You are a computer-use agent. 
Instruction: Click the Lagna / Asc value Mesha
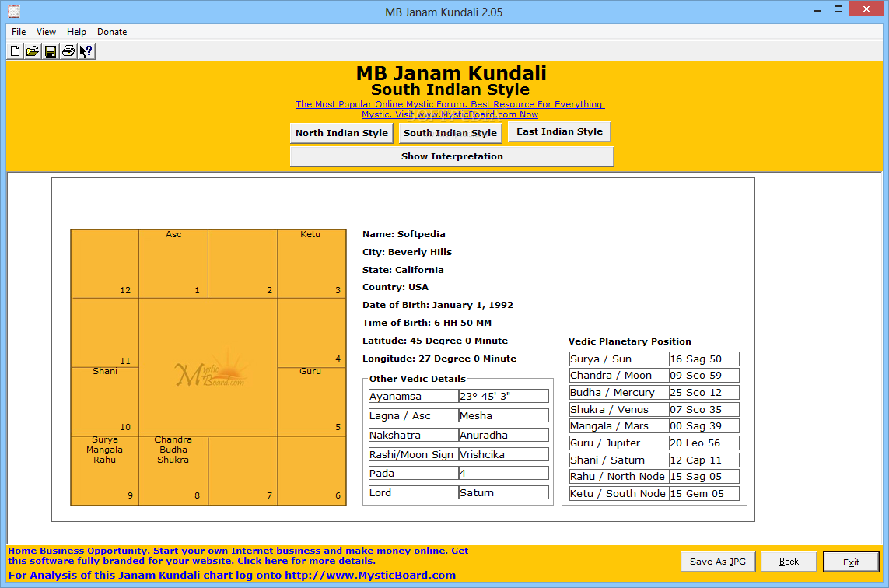tap(503, 415)
